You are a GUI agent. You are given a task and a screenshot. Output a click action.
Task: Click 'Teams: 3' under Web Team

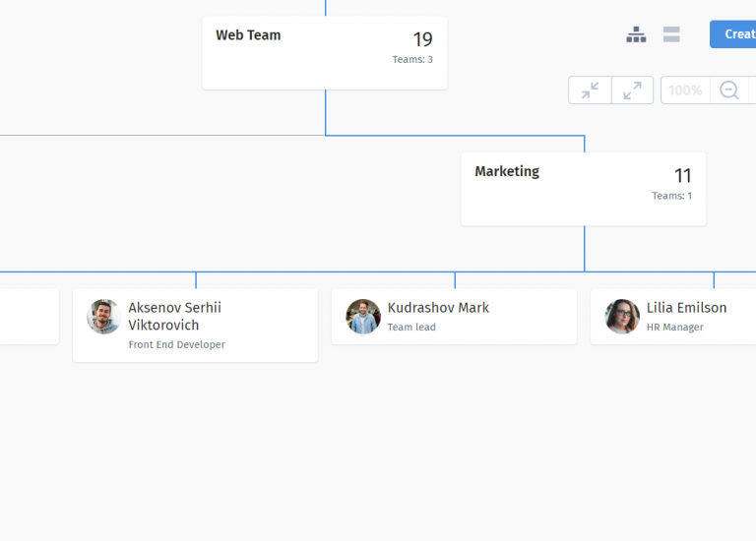(x=411, y=60)
